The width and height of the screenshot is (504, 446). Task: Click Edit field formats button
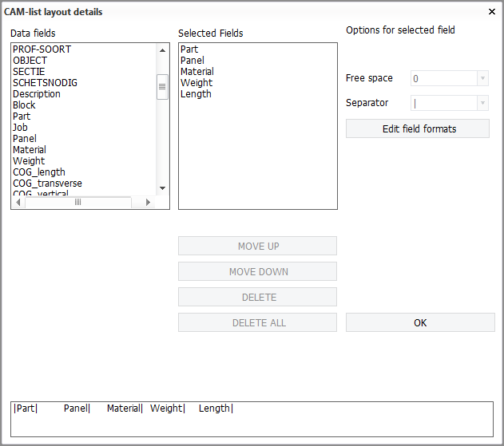417,128
